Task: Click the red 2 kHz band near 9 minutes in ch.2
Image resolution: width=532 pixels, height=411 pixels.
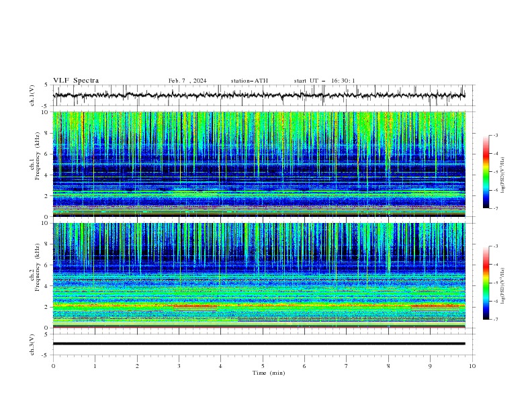Action: 435,307
